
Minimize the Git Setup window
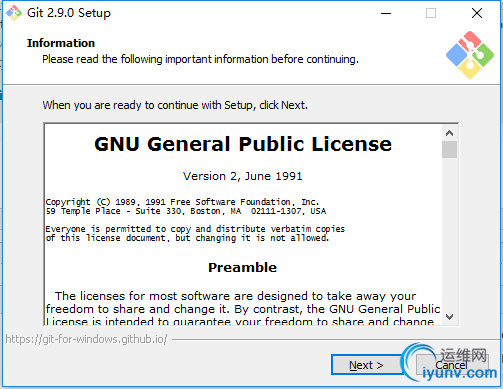click(386, 13)
